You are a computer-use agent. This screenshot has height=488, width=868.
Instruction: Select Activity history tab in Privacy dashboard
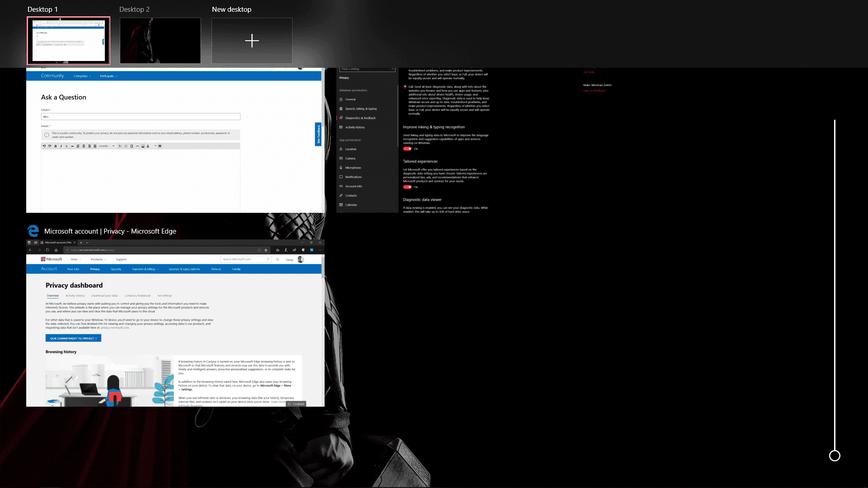75,296
